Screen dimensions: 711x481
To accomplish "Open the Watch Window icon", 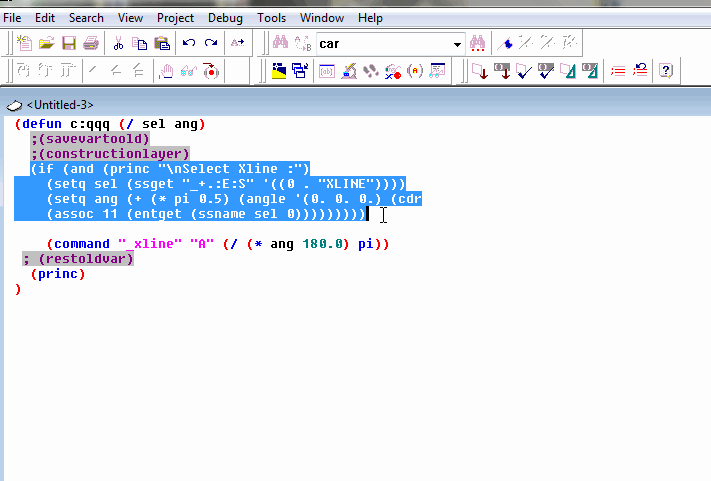I will [x=437, y=71].
